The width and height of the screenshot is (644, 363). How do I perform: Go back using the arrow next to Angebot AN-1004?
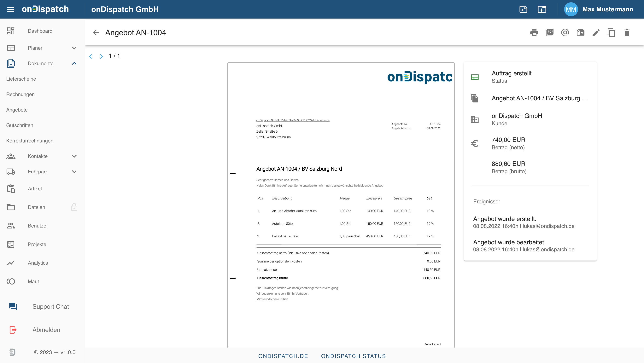(x=96, y=32)
